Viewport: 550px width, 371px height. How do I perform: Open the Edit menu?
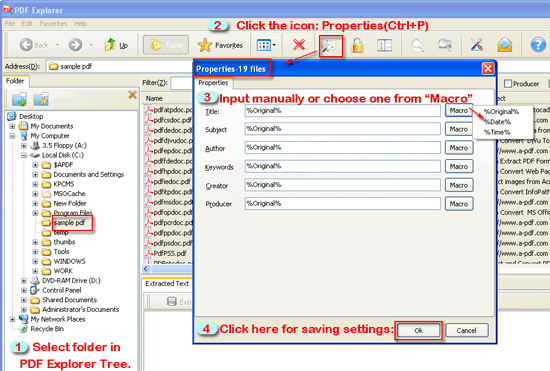pos(27,23)
